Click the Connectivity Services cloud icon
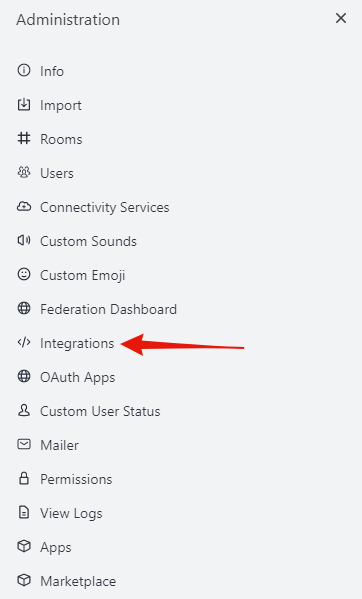The image size is (362, 599). pos(24,207)
